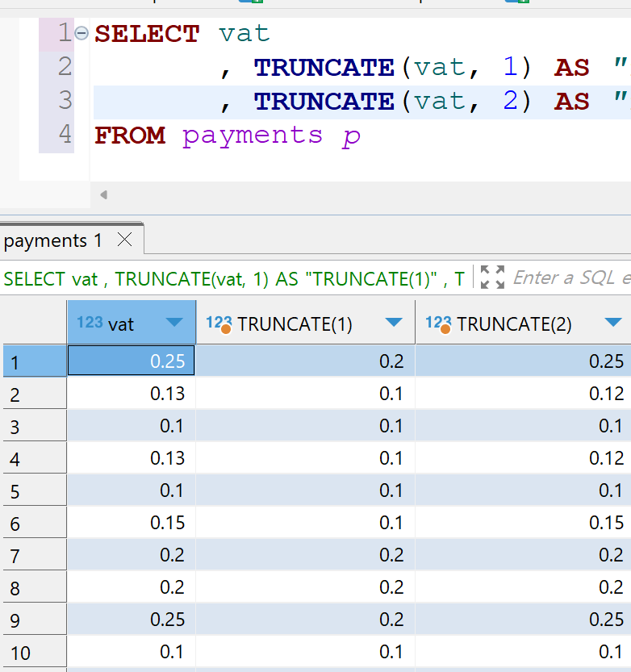This screenshot has width=631, height=672.
Task: Select result row number 8
Action: (x=35, y=587)
